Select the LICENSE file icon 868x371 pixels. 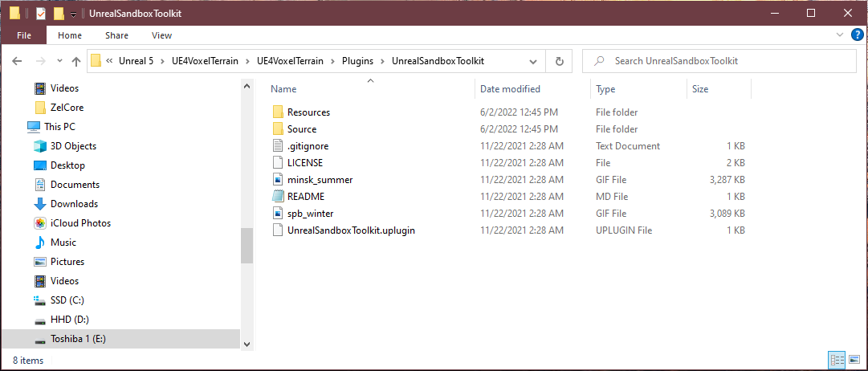click(278, 163)
